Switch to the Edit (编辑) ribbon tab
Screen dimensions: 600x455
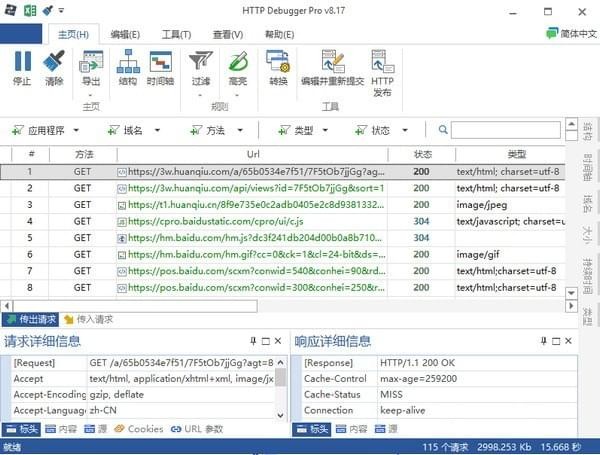click(125, 35)
